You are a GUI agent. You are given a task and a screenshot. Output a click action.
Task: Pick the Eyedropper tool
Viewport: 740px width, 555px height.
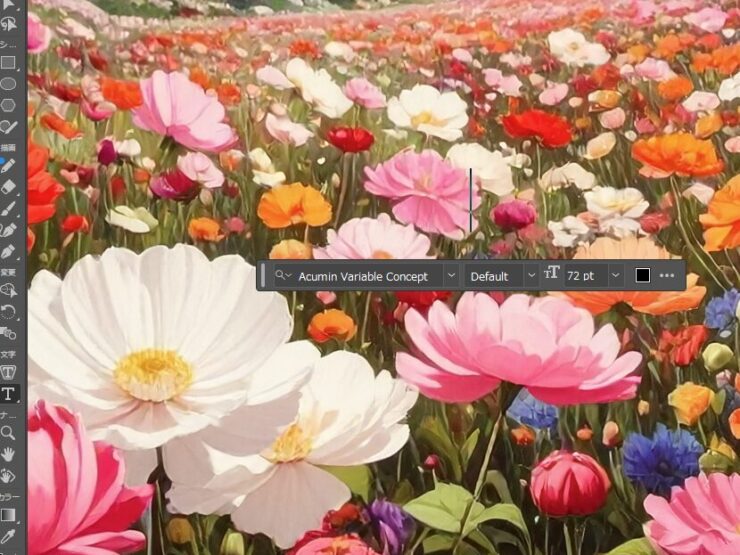(x=8, y=536)
